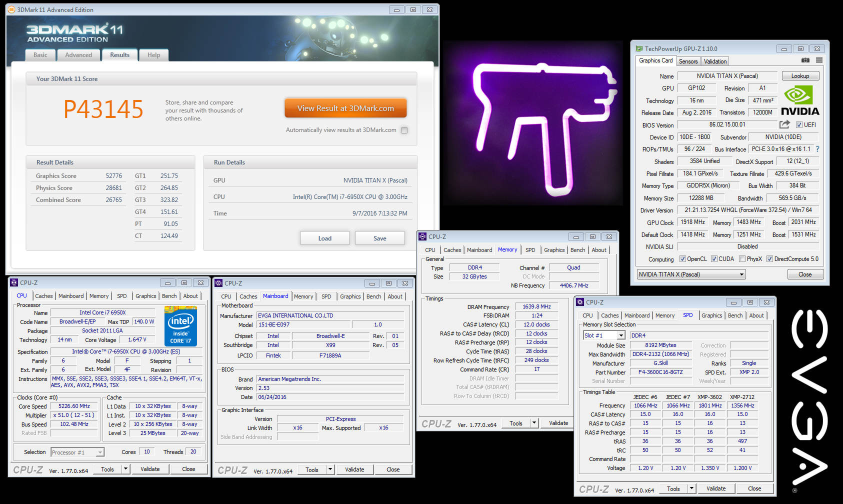This screenshot has height=504, width=843.
Task: Toggle the PhysX checkbox
Action: click(x=742, y=259)
